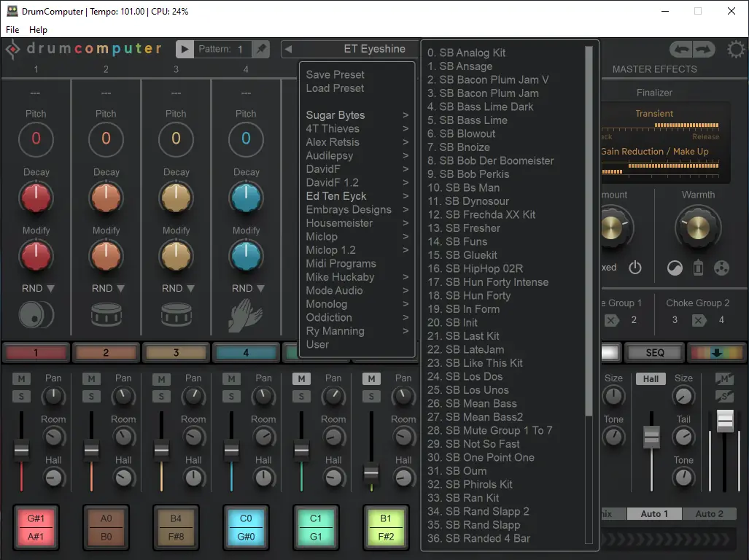Trigger the B4 F#8 tan pad
749x560 pixels.
tap(176, 527)
